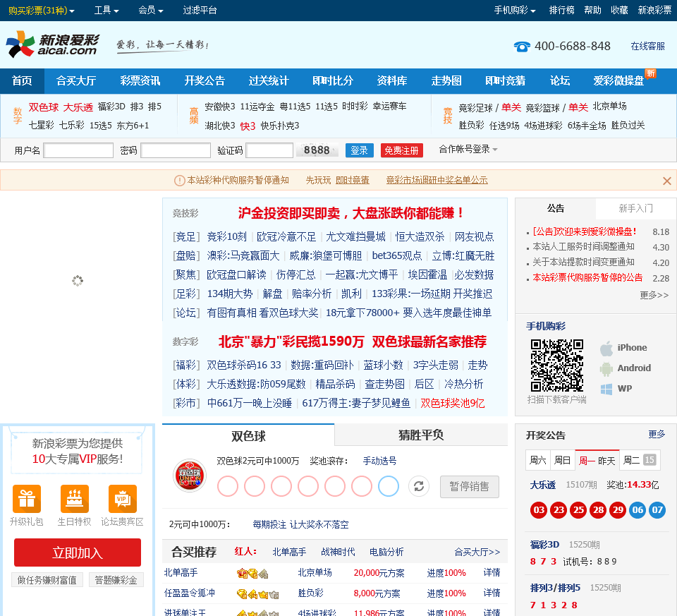Click 详情 for 北单高手 row
This screenshot has width=677, height=616.
pos(492,573)
